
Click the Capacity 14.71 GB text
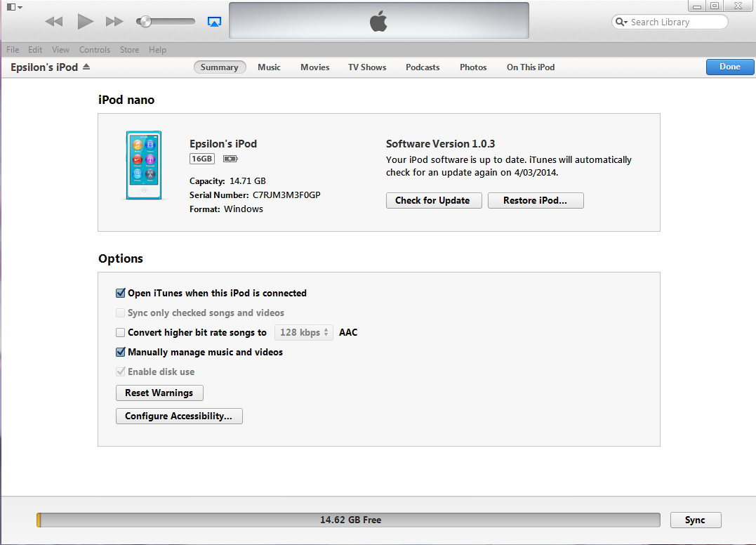(227, 181)
